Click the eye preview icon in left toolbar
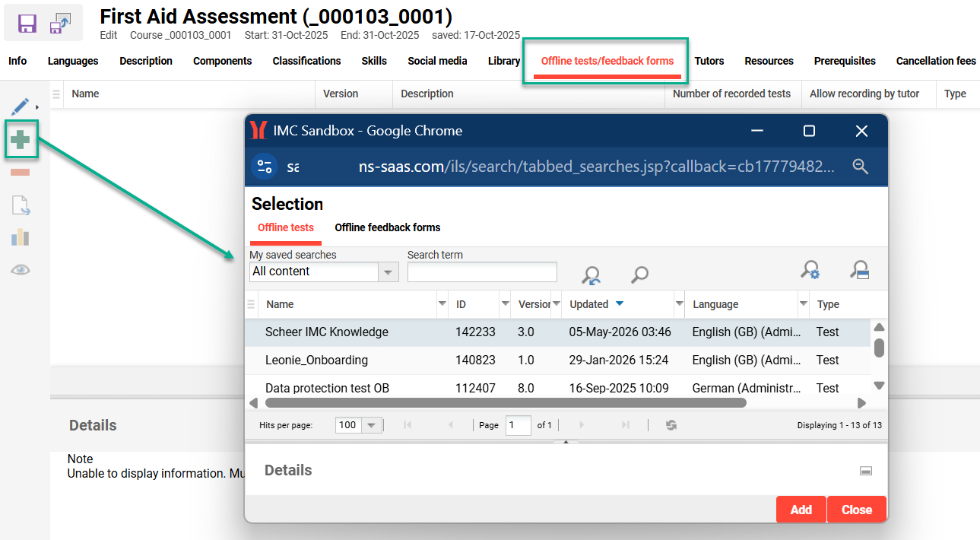The height and width of the screenshot is (540, 980). [x=21, y=269]
